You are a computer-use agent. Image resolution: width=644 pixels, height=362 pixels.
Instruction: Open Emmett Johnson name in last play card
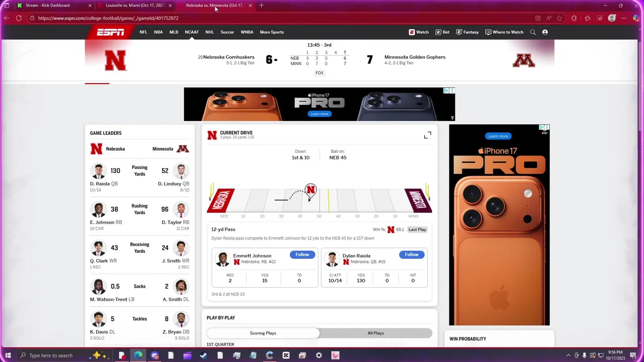coord(252,256)
